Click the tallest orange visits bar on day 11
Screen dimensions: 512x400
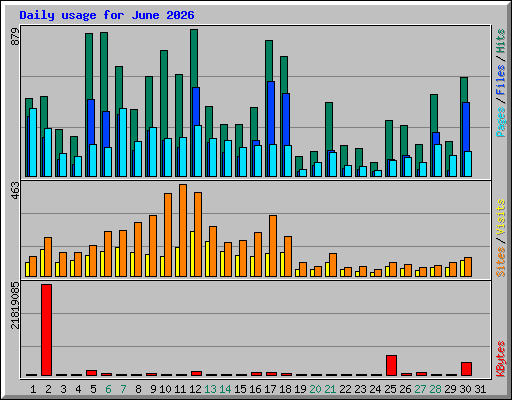[183, 230]
